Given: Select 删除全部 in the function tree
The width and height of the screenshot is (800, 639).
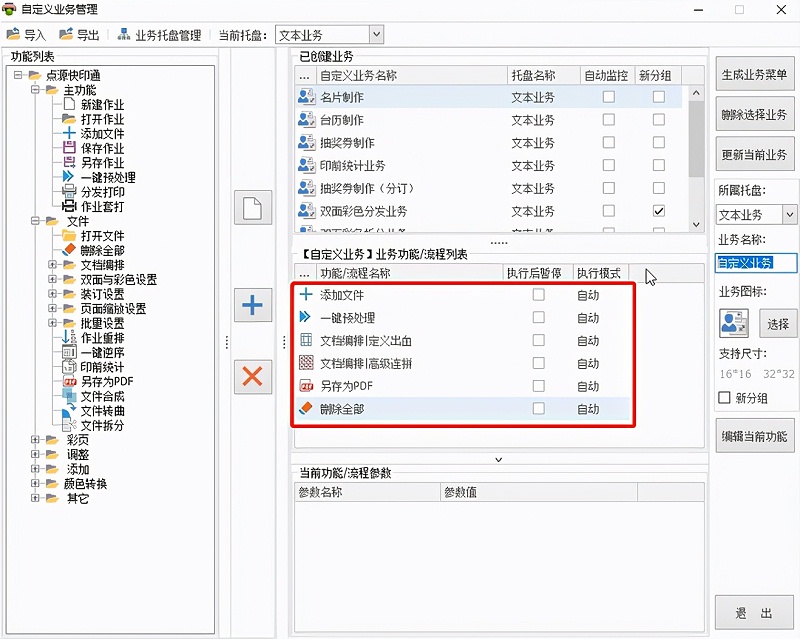Looking at the screenshot, I should (102, 251).
